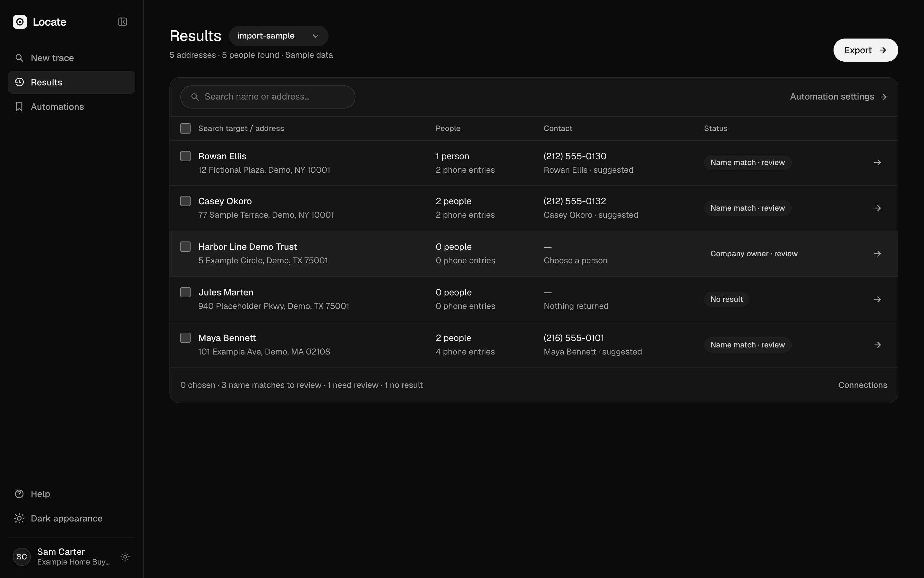Click the Casey Okoro name

click(x=225, y=201)
